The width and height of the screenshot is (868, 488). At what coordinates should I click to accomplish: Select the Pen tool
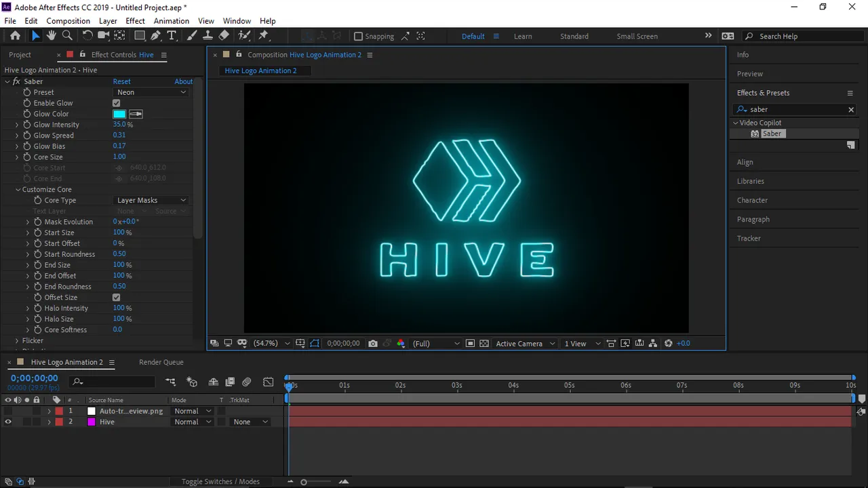(x=156, y=36)
